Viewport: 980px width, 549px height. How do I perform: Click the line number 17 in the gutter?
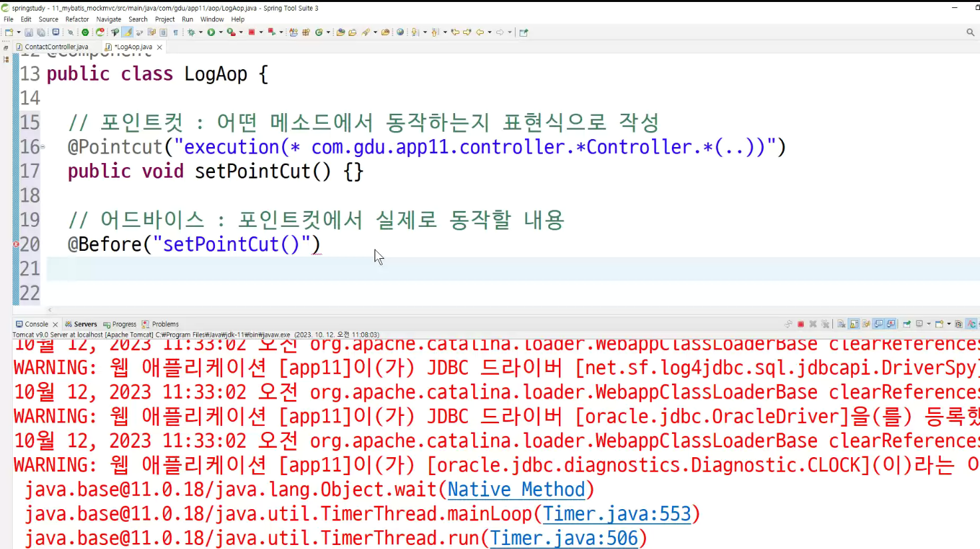click(x=30, y=171)
